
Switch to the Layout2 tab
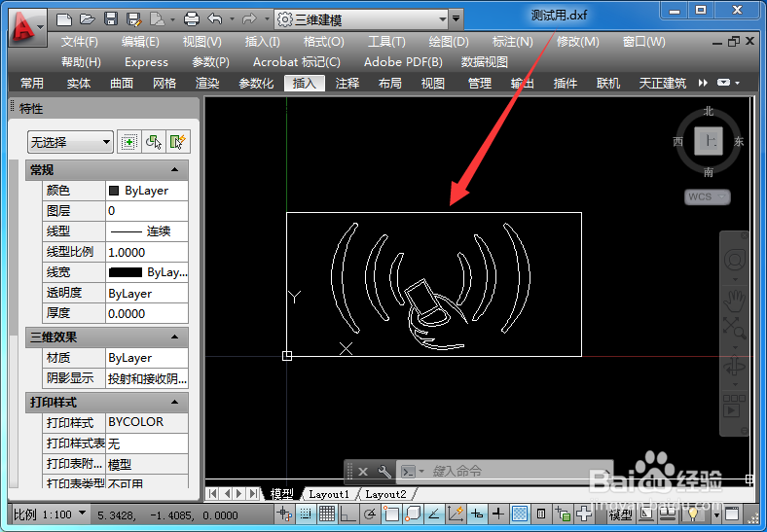386,494
